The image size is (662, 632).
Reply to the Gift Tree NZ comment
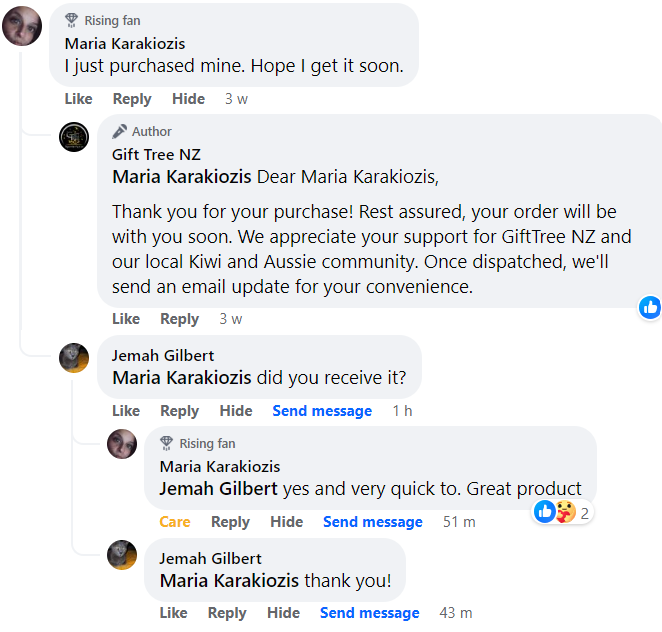[x=179, y=319]
